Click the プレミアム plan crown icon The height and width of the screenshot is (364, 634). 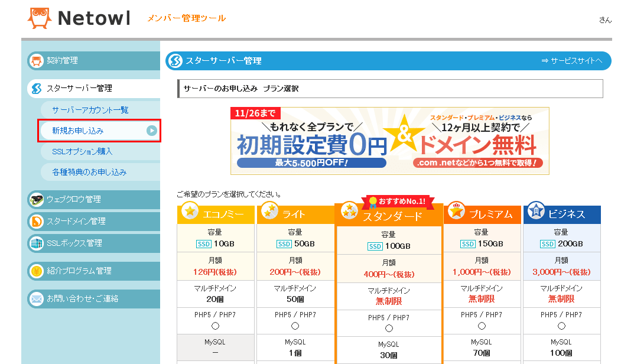point(456,211)
